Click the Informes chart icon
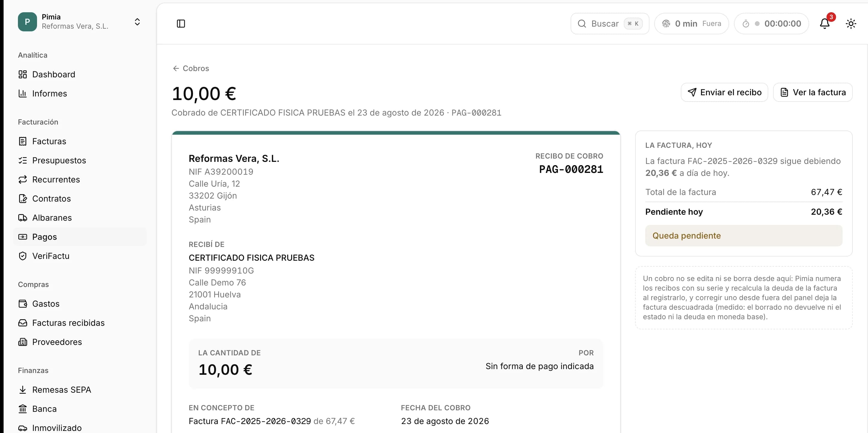868x433 pixels. point(23,93)
